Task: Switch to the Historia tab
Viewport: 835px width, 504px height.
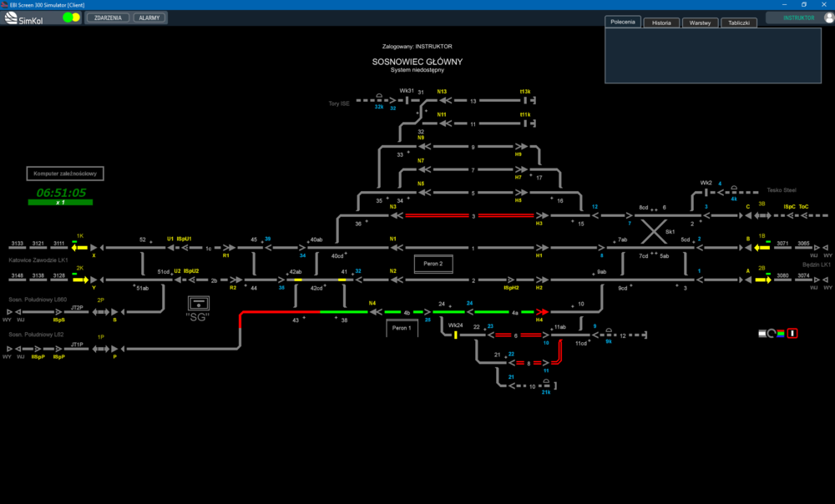Action: tap(661, 23)
